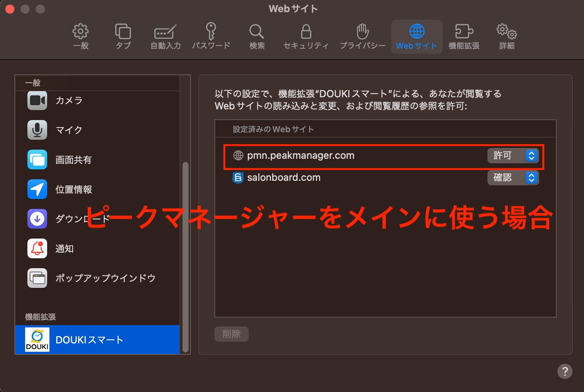The width and height of the screenshot is (584, 392).
Task: Open the 一般 (General) preferences tab
Action: point(81,37)
